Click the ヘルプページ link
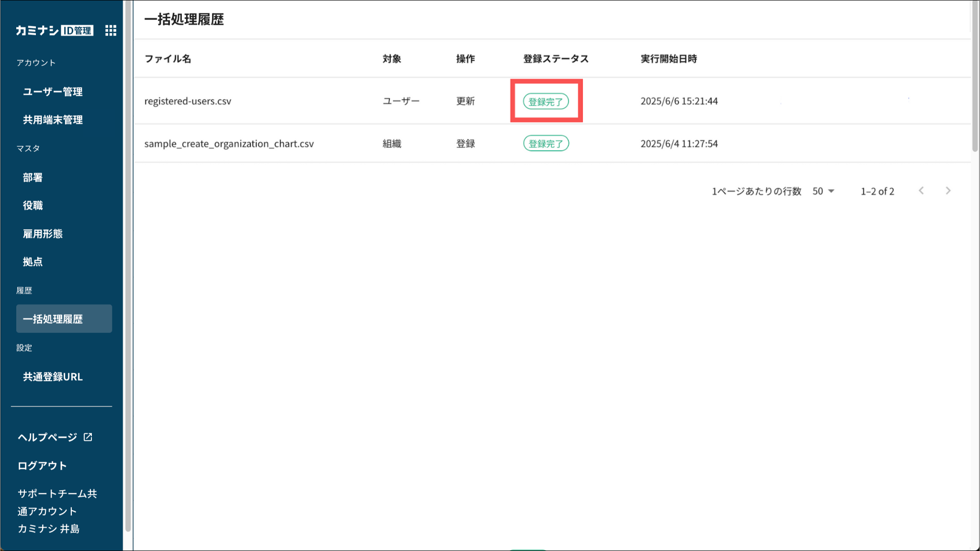 click(47, 437)
